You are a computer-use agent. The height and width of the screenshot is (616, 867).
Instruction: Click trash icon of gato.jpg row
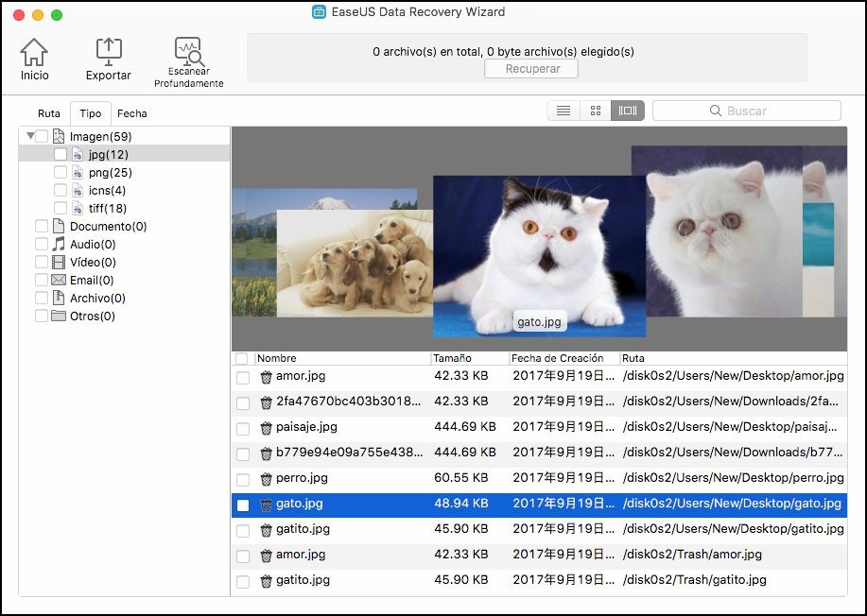tap(266, 505)
